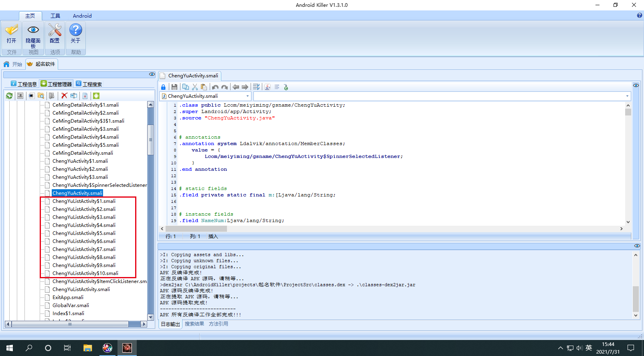Toggle eye icon on log output panel
The width and height of the screenshot is (644, 356).
[637, 246]
